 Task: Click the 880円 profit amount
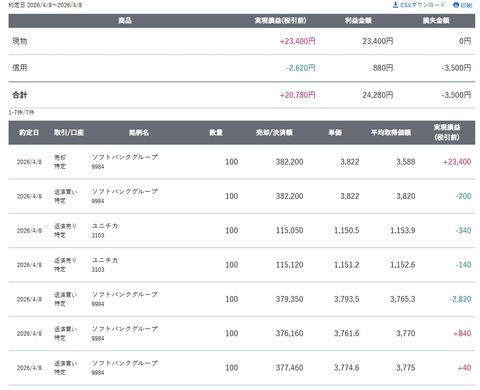click(x=383, y=68)
